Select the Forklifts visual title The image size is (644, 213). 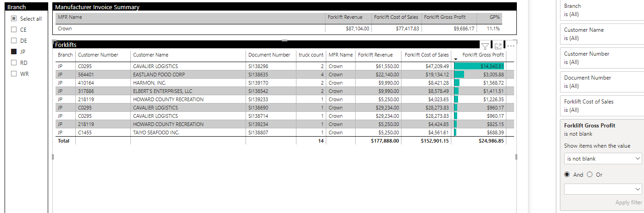coord(66,45)
